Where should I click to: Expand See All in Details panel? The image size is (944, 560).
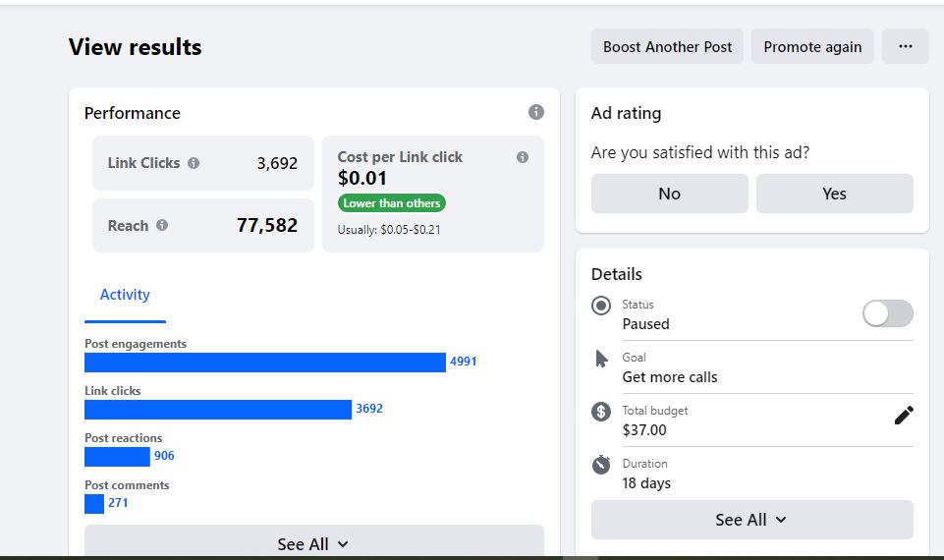tap(751, 520)
